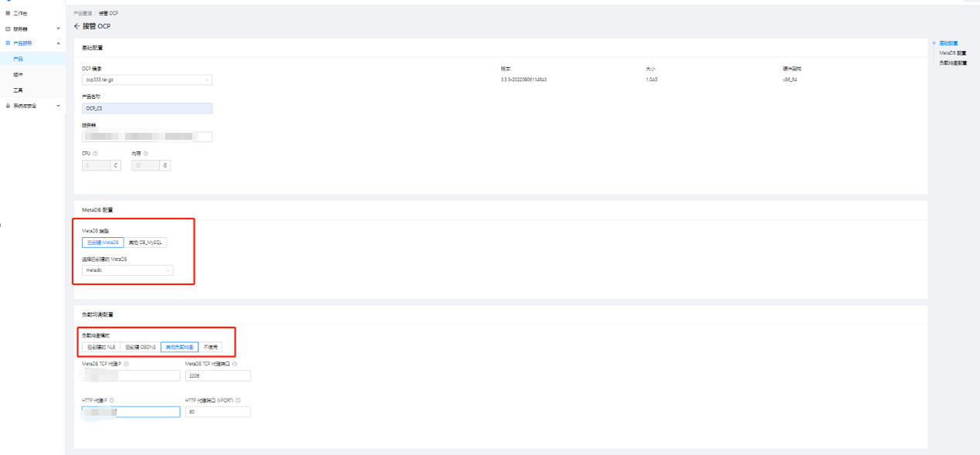The height and width of the screenshot is (455, 980).
Task: Click the HTTP port field showing 80
Action: pyautogui.click(x=218, y=412)
